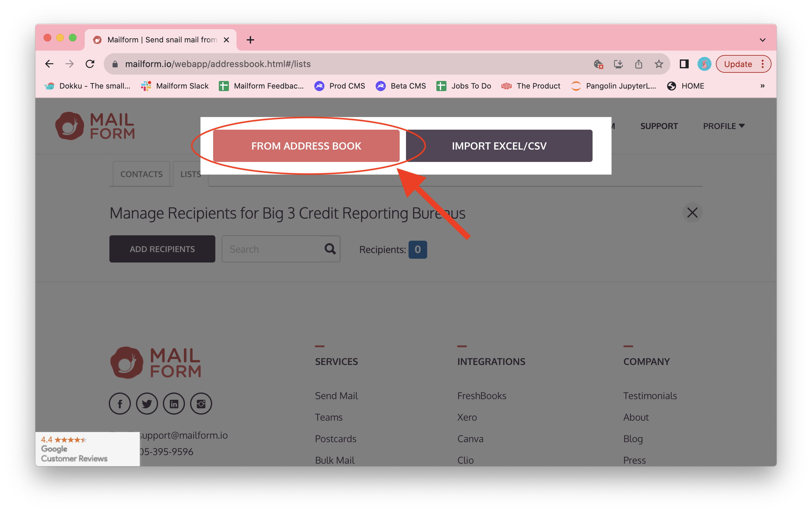Click the ADD RECIPIENTS button

point(162,249)
